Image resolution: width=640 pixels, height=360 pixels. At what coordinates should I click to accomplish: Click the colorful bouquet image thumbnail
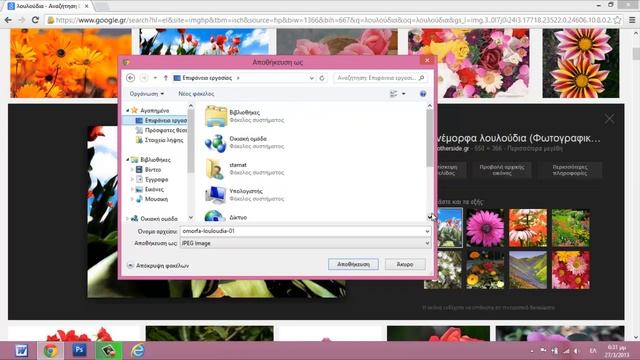pyautogui.click(x=469, y=63)
